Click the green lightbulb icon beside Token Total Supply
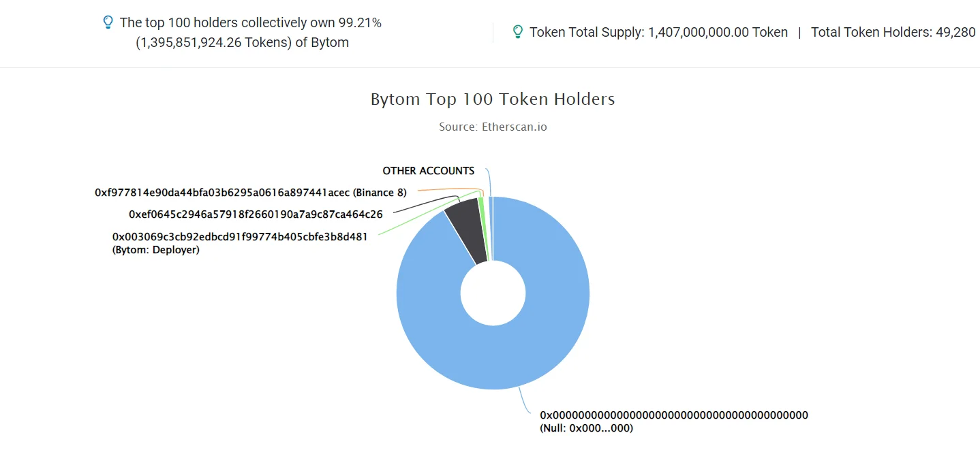The height and width of the screenshot is (450, 980). coord(518,32)
